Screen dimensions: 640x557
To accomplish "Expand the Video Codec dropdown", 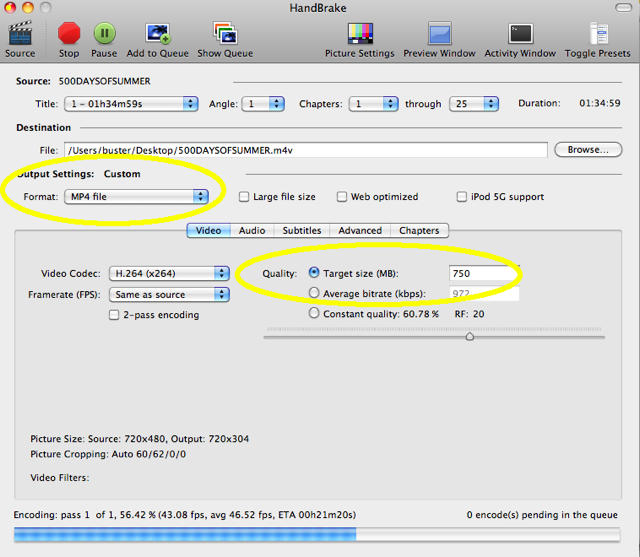I will tap(170, 273).
